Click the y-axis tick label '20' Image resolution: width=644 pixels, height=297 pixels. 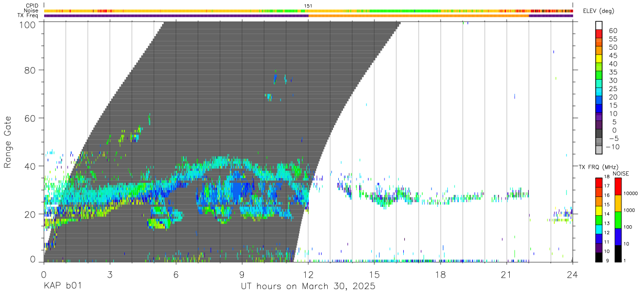point(30,214)
